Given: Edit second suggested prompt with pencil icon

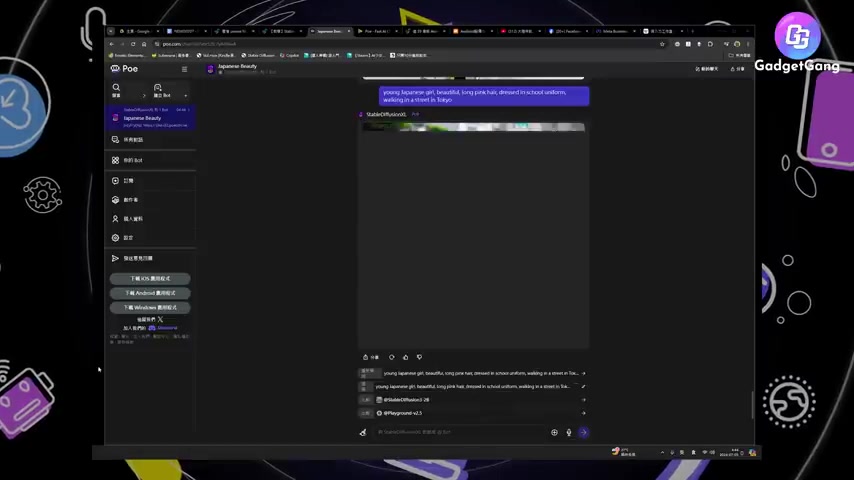Looking at the screenshot, I should point(583,386).
